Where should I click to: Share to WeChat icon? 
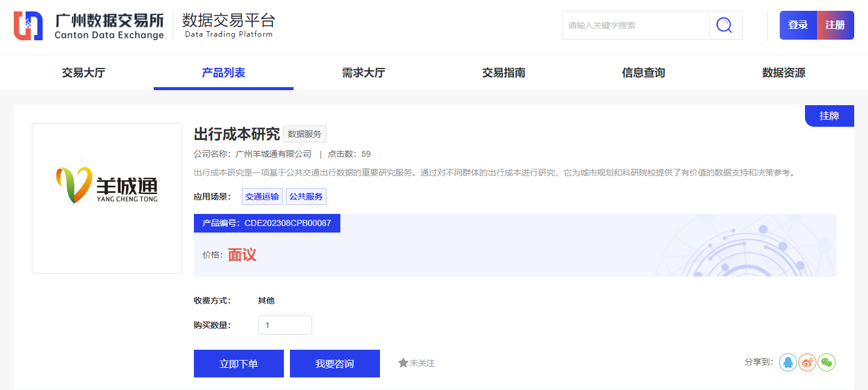(827, 362)
